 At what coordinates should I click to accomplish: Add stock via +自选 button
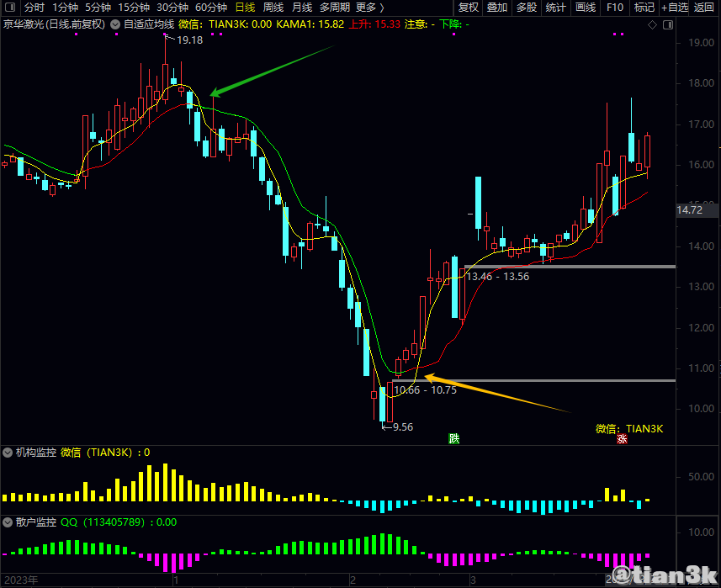[675, 8]
